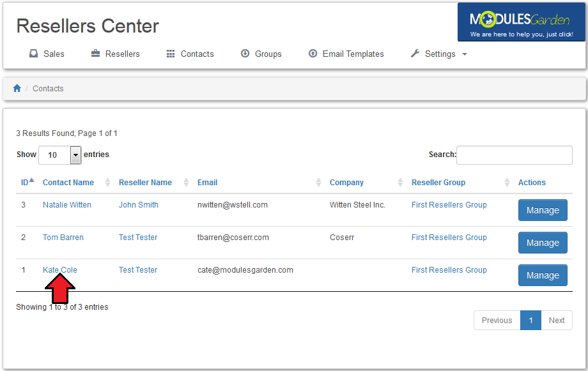Sort table by Contact Name header
588x371 pixels.
68,183
